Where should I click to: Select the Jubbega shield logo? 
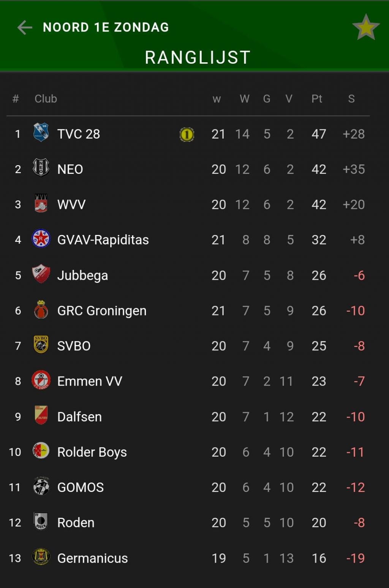(x=41, y=274)
